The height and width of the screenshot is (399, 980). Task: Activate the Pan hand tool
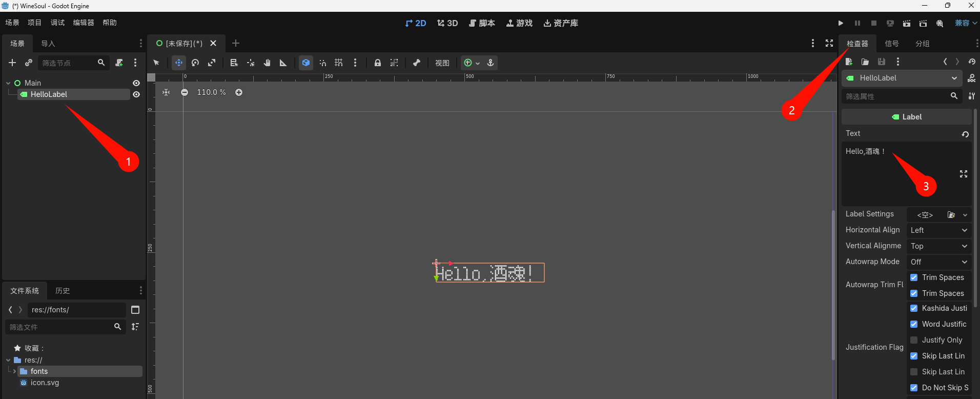point(267,63)
